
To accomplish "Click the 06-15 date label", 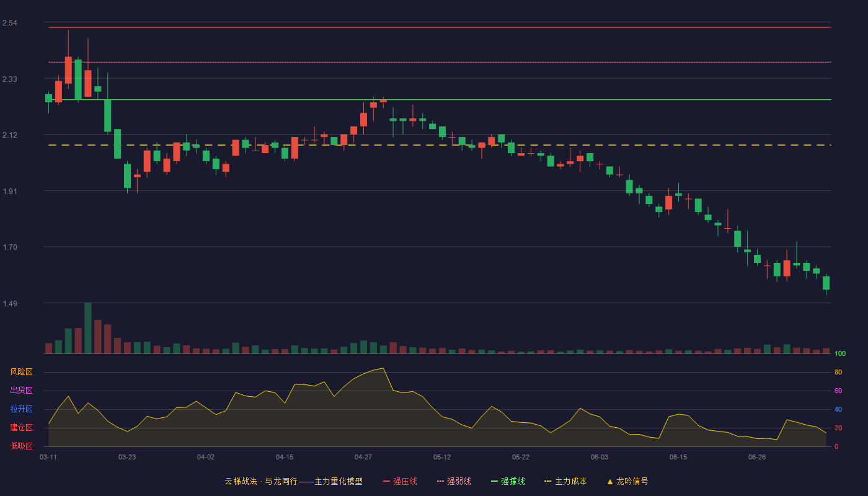I will tap(678, 457).
